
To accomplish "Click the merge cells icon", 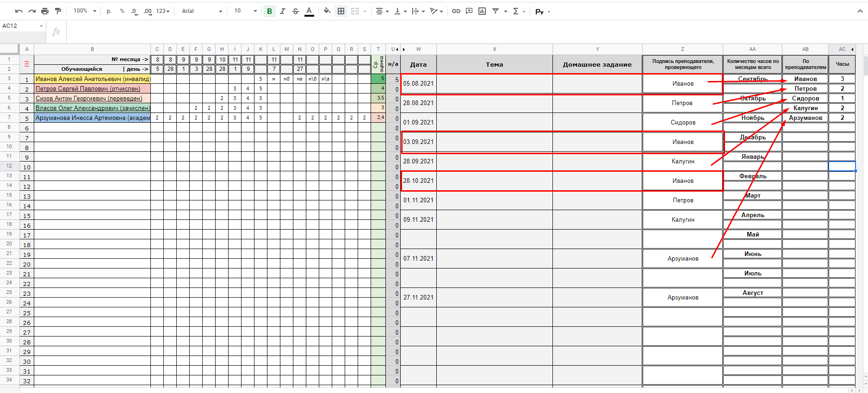I will coord(355,11).
